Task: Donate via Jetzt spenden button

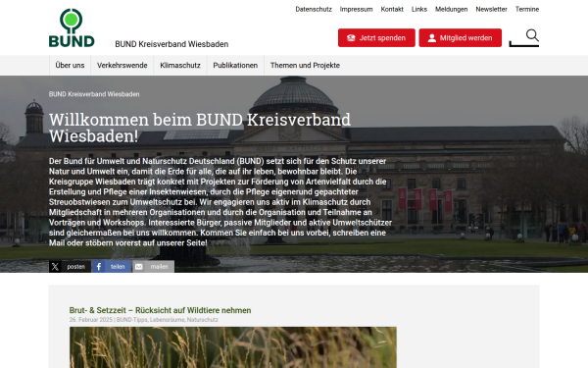Action: (376, 38)
